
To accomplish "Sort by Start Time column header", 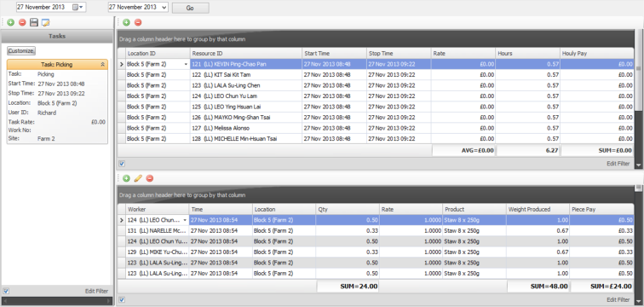I will (x=334, y=54).
